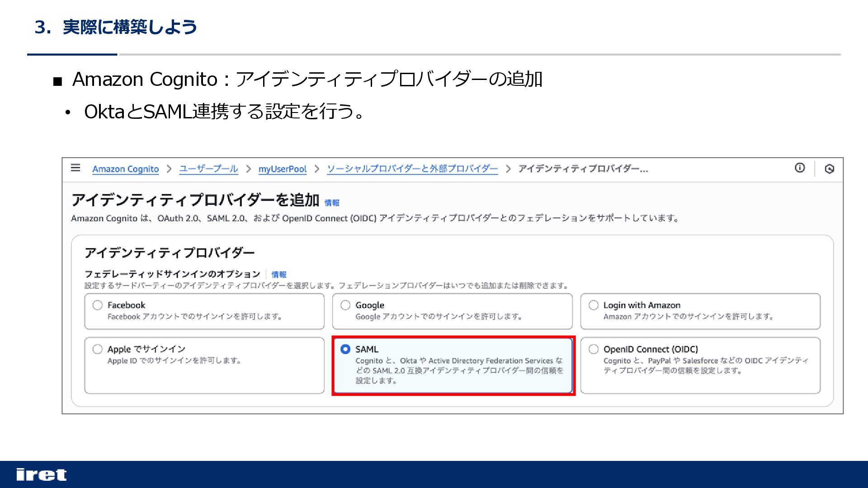
Task: Click the chevron after myUserPool breadcrumb
Action: click(317, 169)
